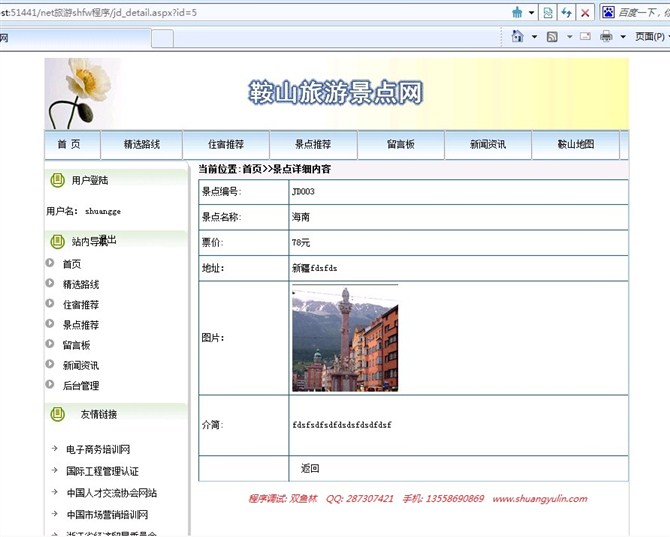Open the 国际工程管理认证 friendly link
Image resolution: width=670 pixels, height=537 pixels.
coord(103,471)
